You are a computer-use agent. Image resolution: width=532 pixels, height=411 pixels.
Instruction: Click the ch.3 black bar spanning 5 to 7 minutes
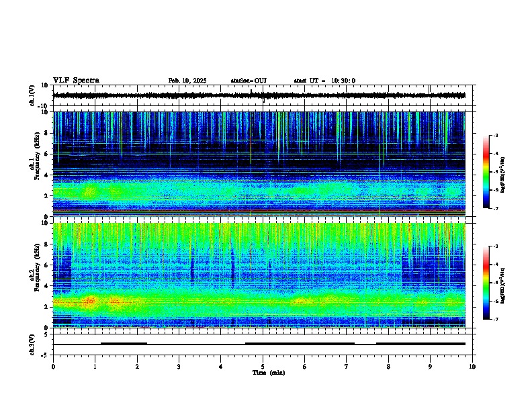[300, 344]
